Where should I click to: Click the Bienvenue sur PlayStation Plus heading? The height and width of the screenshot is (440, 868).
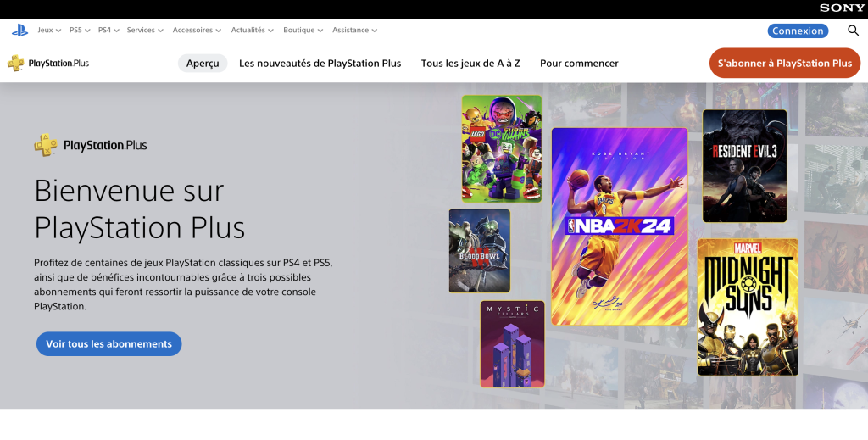pyautogui.click(x=140, y=209)
